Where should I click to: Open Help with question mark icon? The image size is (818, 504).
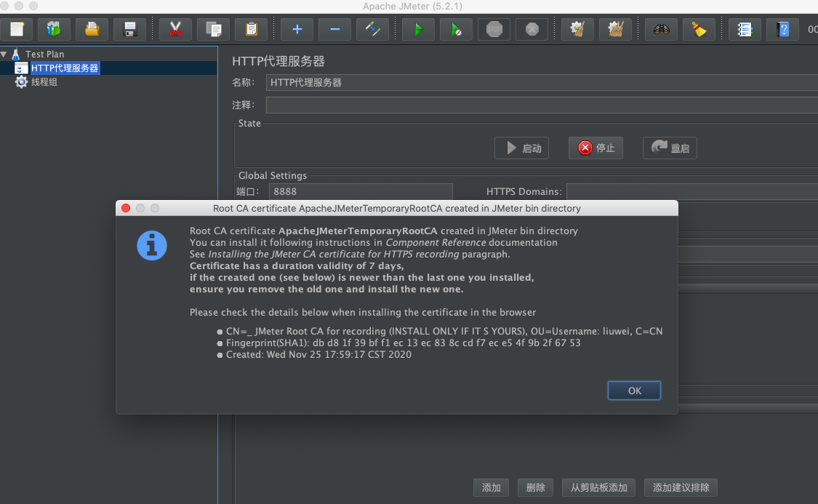782,29
